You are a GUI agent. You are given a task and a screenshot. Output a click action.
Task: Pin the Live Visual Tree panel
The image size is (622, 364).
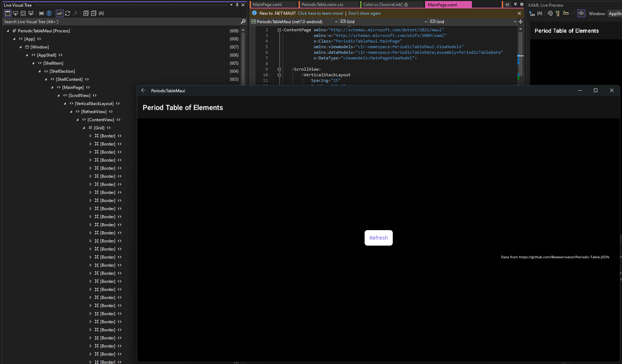point(237,5)
